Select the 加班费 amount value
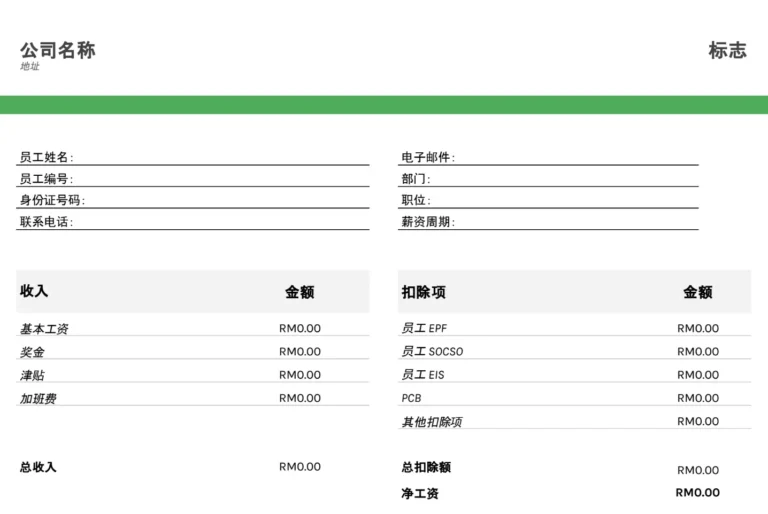This screenshot has height=514, width=768. (300, 398)
